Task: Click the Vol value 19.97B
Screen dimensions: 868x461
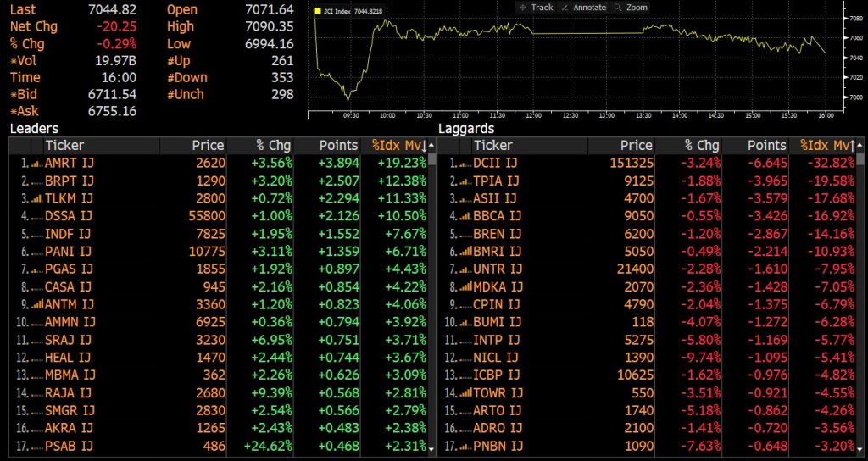Action: tap(115, 61)
